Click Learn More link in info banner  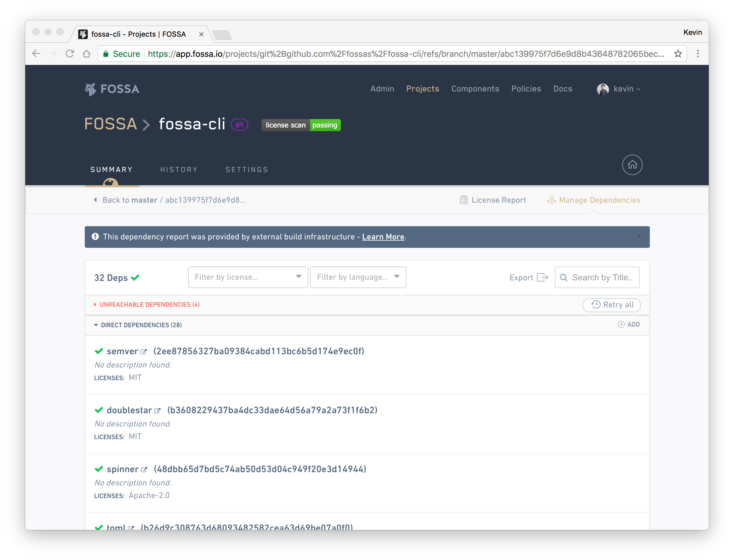point(384,236)
